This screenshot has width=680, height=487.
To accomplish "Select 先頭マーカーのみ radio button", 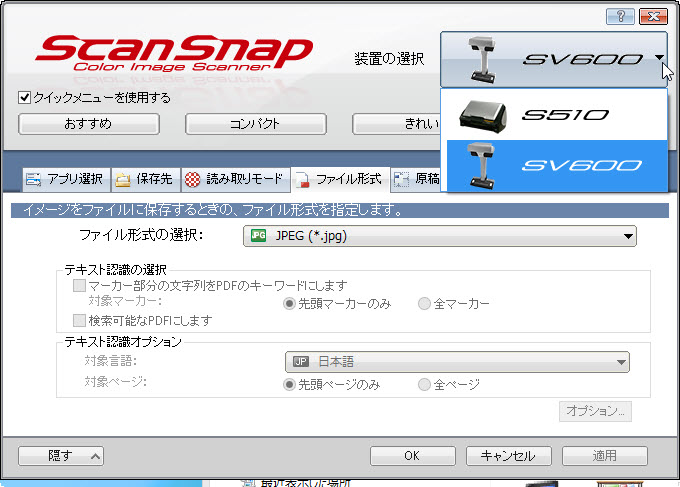I will point(289,304).
